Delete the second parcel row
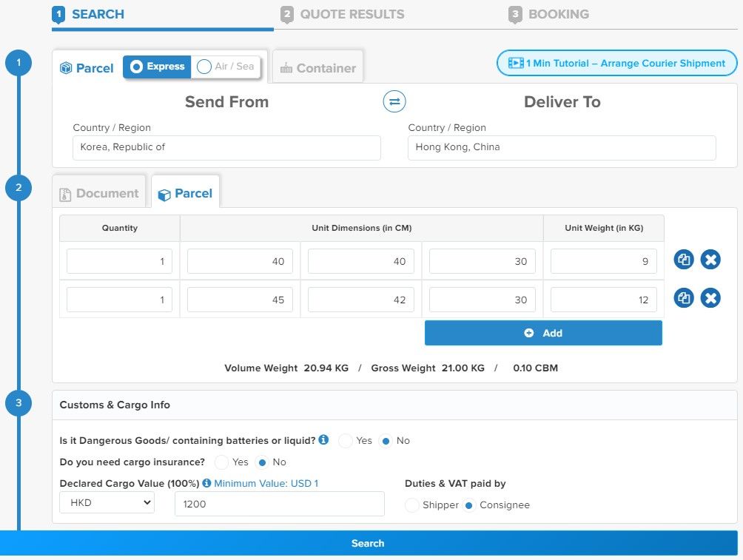This screenshot has width=743, height=560. [x=710, y=298]
